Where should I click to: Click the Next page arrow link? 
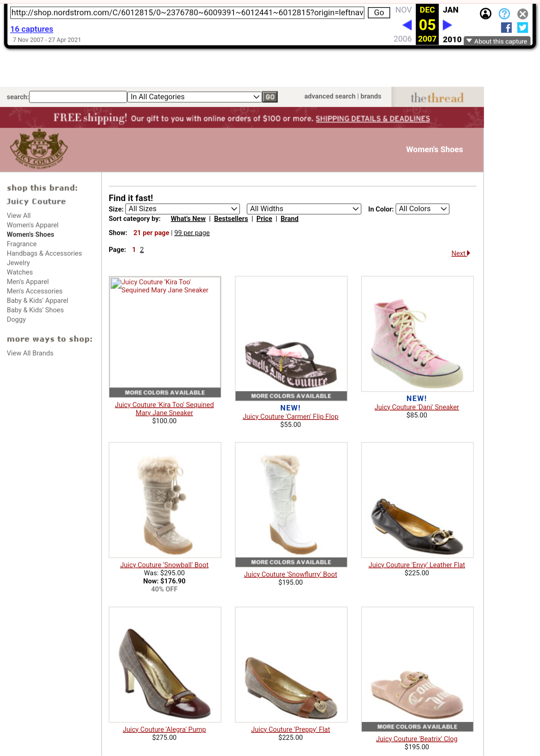461,253
